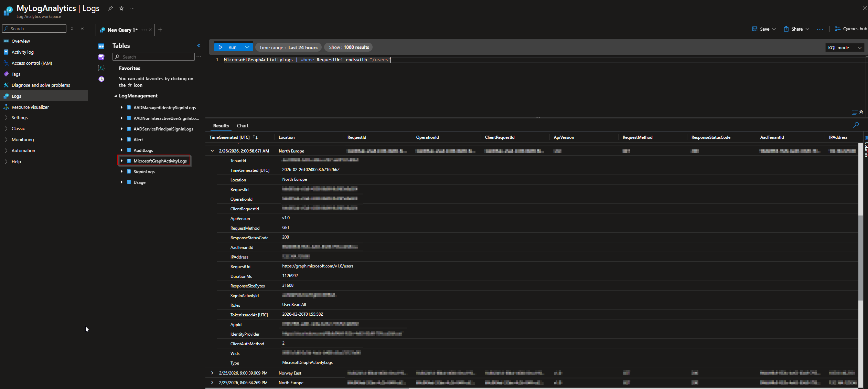868x389 pixels.
Task: Collapse the Tables side panel
Action: (199, 45)
